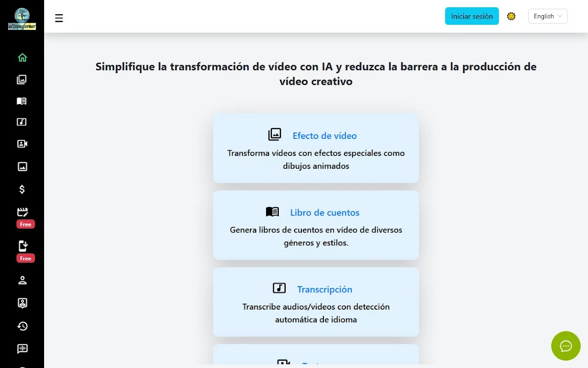Select the sidebar person-with-camera video icon
The width and height of the screenshot is (588, 368).
22,144
